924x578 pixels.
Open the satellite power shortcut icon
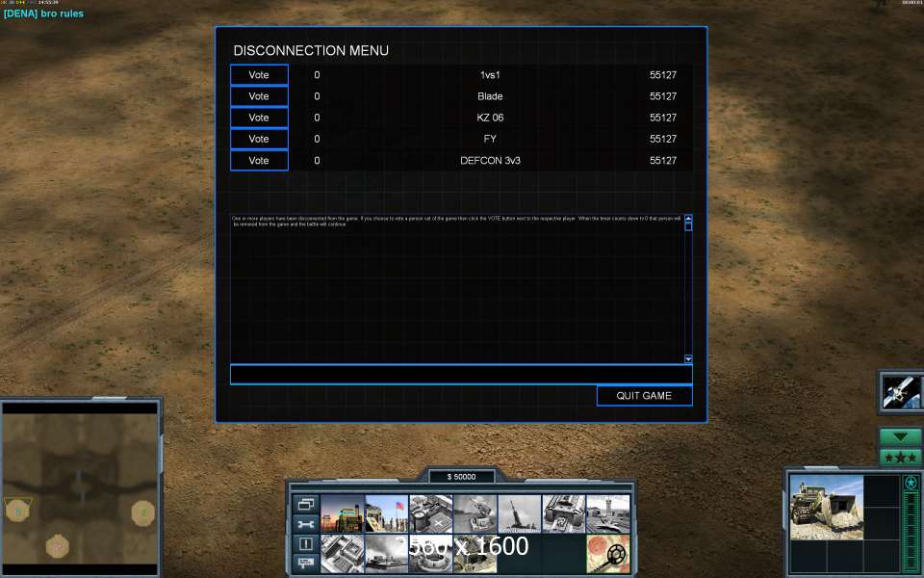click(901, 392)
